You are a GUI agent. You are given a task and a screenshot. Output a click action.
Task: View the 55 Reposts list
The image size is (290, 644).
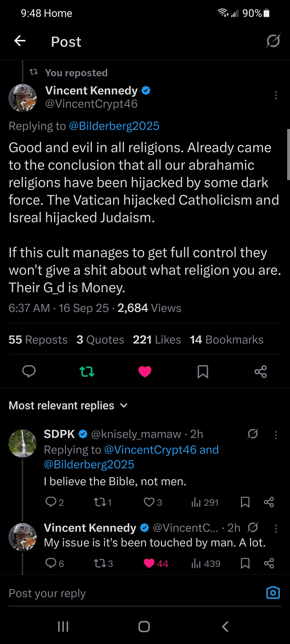[x=38, y=340]
